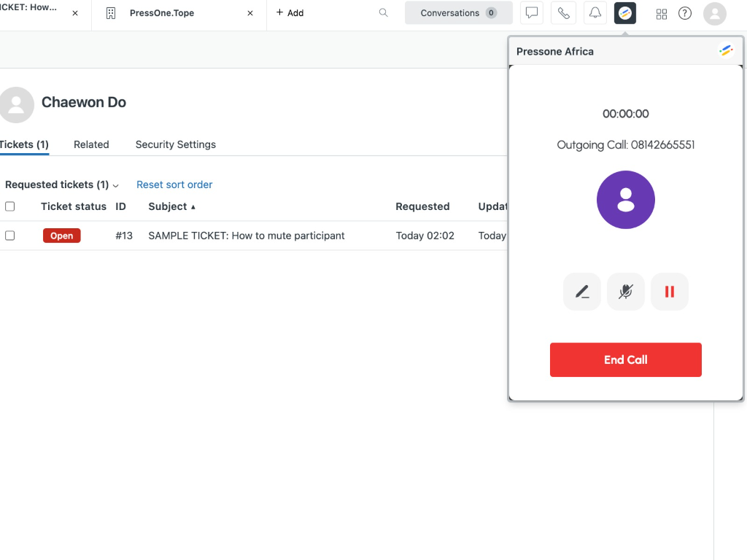Select the checkbox for ticket #13
This screenshot has height=560, width=747.
tap(10, 236)
